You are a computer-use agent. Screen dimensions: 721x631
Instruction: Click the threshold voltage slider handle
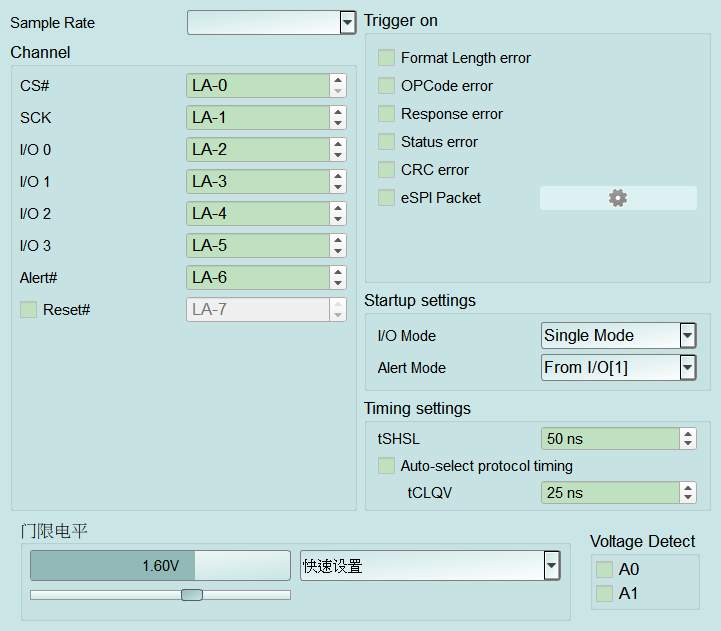point(192,595)
